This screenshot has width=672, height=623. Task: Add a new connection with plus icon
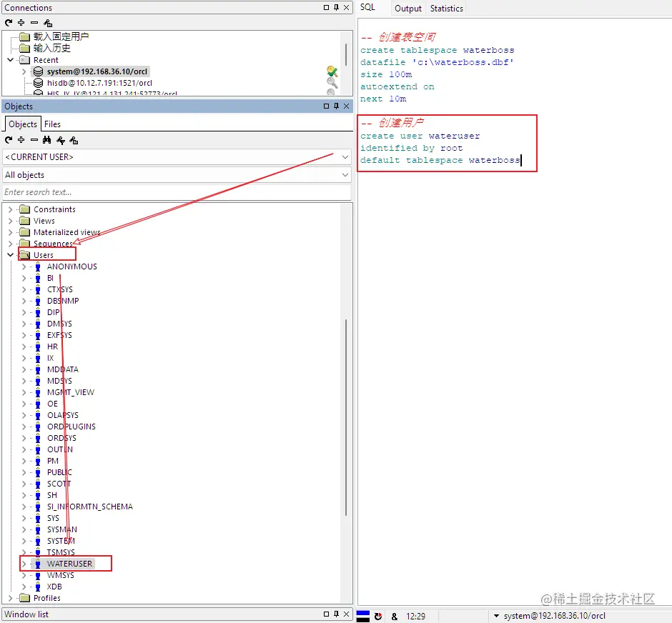pyautogui.click(x=21, y=23)
